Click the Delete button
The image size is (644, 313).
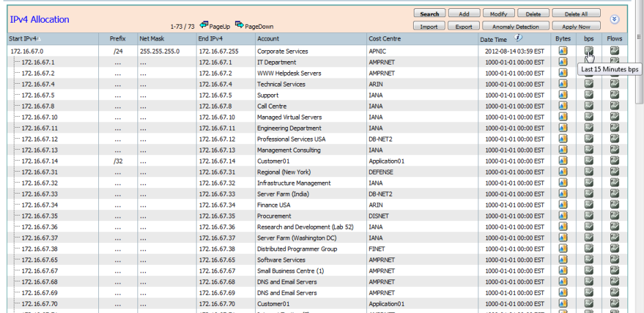click(533, 14)
